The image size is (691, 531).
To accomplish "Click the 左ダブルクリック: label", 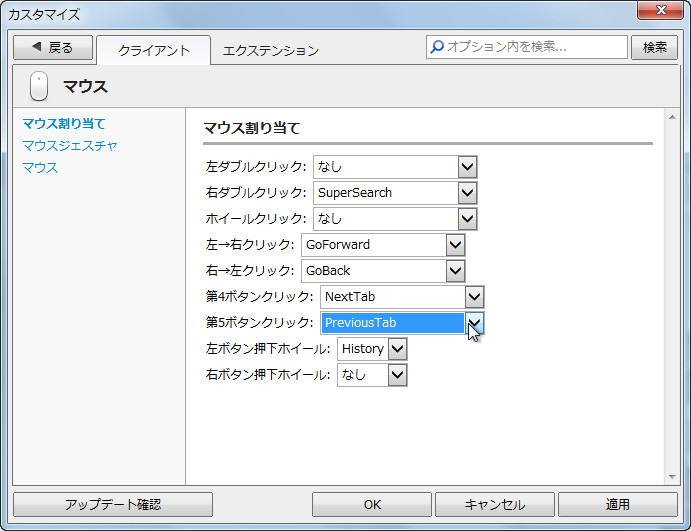I will pyautogui.click(x=256, y=167).
